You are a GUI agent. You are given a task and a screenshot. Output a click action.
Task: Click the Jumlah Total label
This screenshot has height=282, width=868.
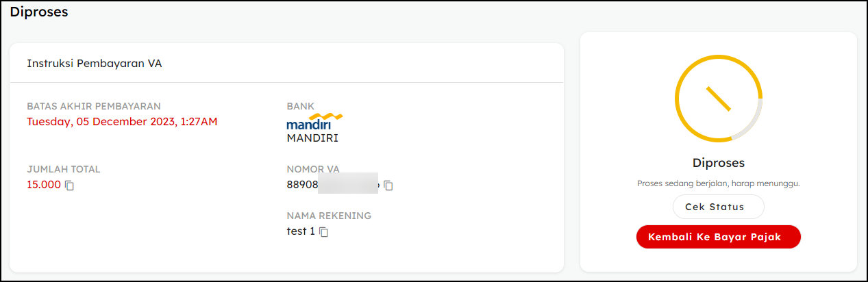[x=64, y=169]
